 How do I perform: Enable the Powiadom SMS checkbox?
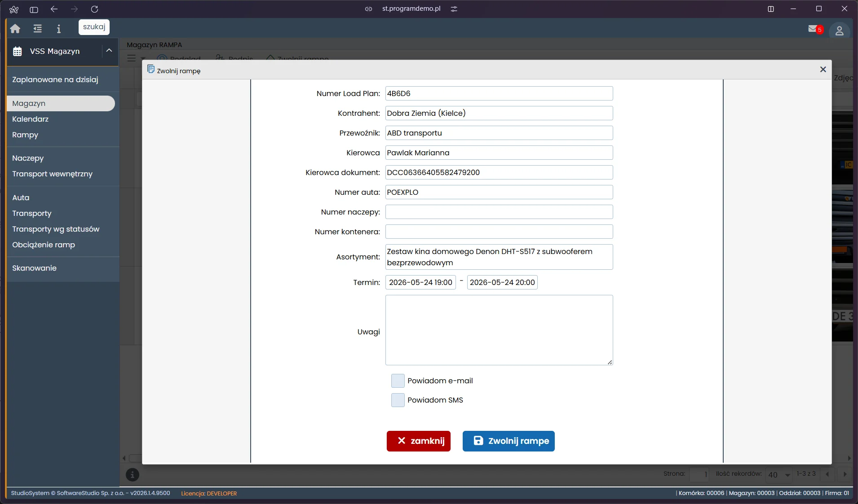click(x=398, y=400)
